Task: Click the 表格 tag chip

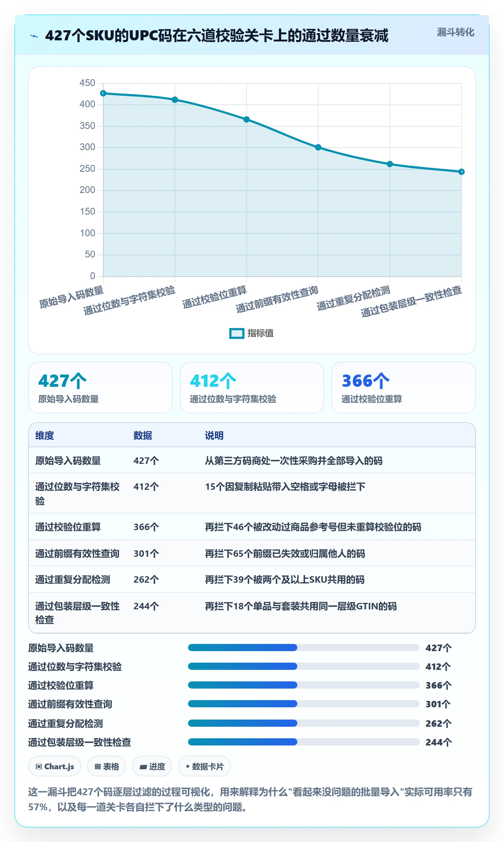Action: [107, 766]
